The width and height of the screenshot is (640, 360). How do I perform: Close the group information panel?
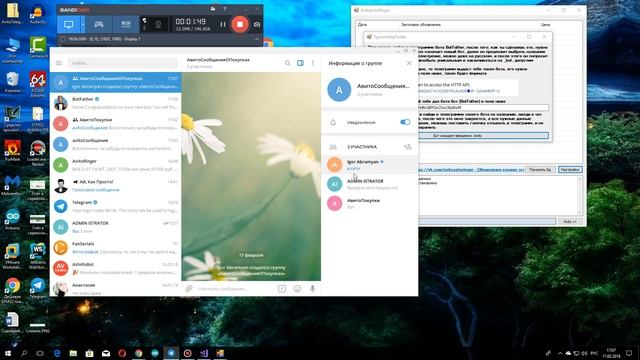pos(409,63)
